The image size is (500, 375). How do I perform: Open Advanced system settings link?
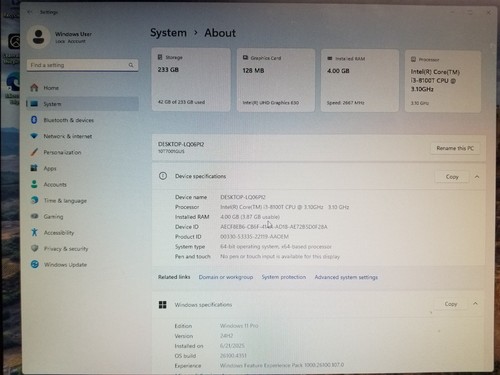coord(346,277)
